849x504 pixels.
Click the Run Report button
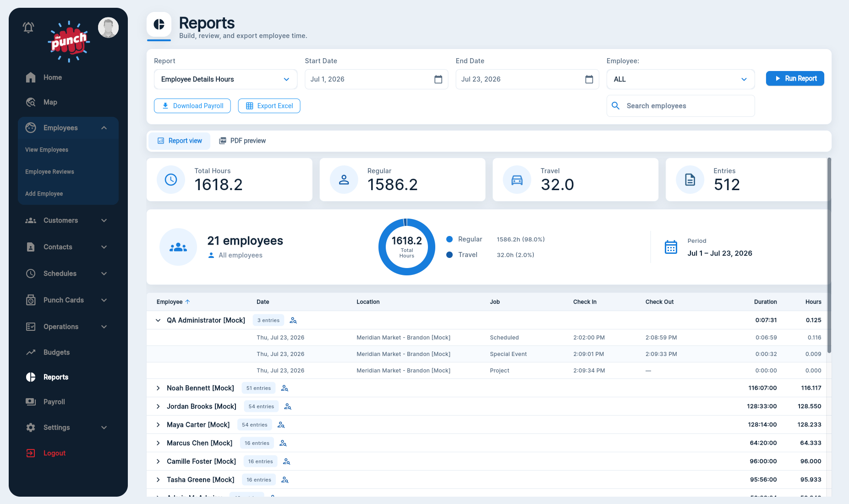point(795,78)
